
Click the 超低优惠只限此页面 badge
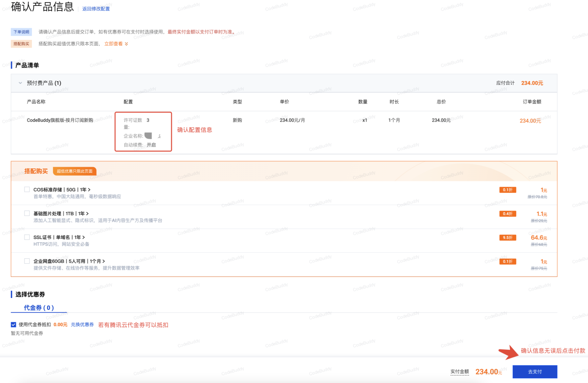click(x=74, y=171)
